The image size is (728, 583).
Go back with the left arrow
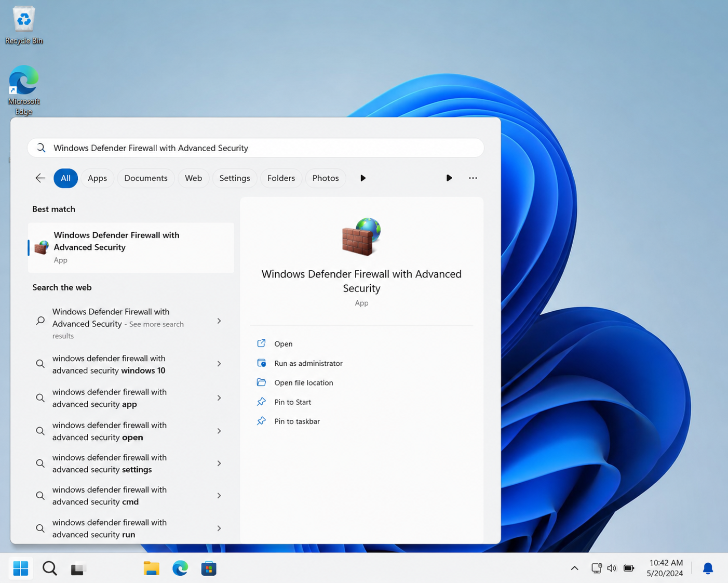pos(40,178)
